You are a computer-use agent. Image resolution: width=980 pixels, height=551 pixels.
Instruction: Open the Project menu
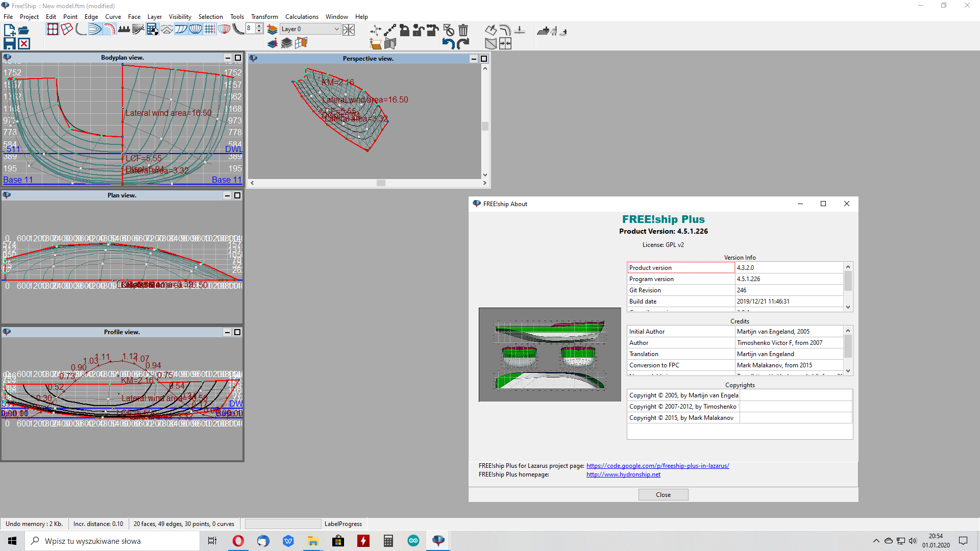coord(29,16)
